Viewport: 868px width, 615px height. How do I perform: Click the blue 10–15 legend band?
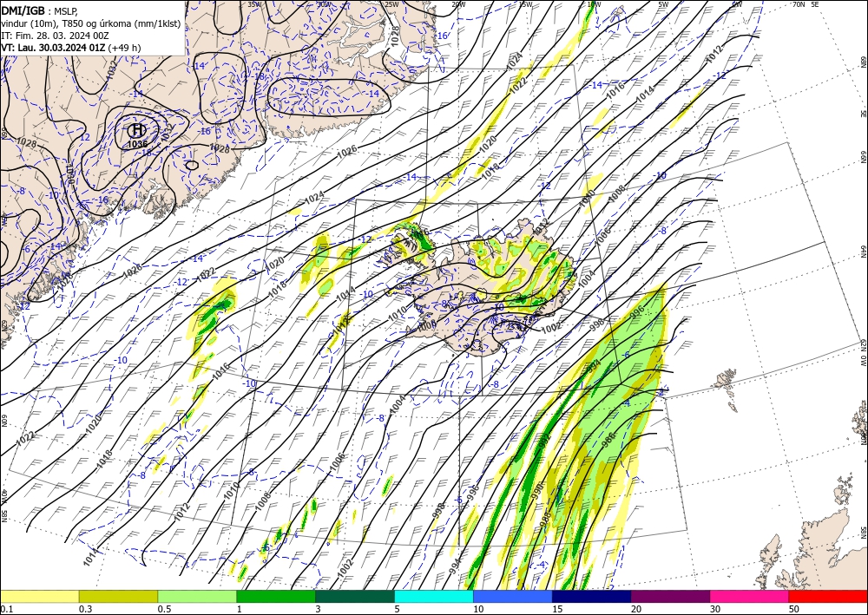[x=513, y=596]
